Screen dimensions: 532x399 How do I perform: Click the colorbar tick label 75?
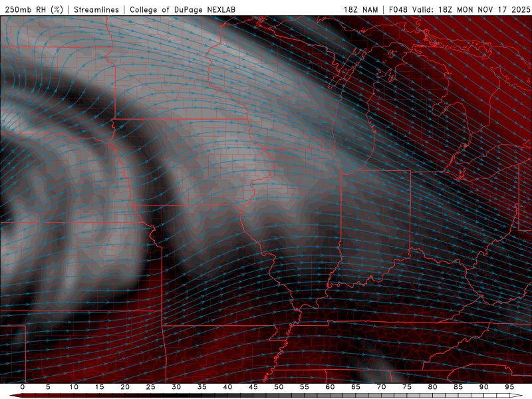pos(407,387)
